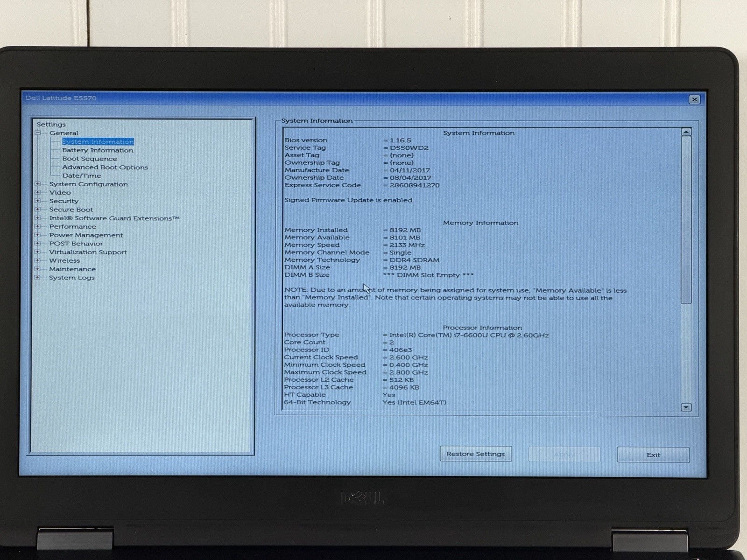Click Maximum Clock Speed value 2.800 GHz
Image resolution: width=747 pixels, height=560 pixels.
(x=409, y=372)
